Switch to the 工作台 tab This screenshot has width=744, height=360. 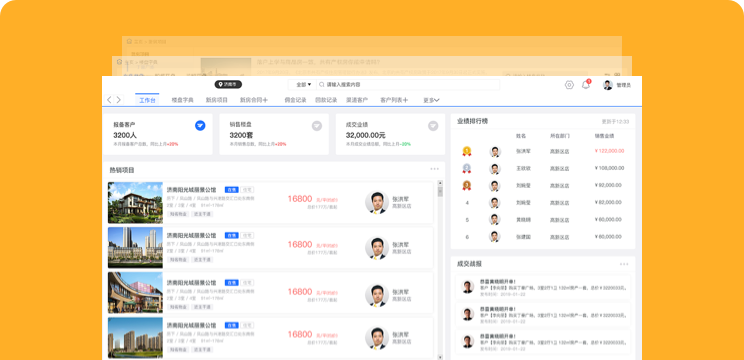pos(147,100)
